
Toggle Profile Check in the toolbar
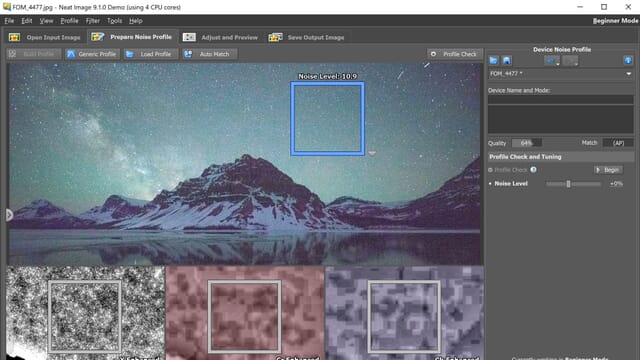(454, 54)
